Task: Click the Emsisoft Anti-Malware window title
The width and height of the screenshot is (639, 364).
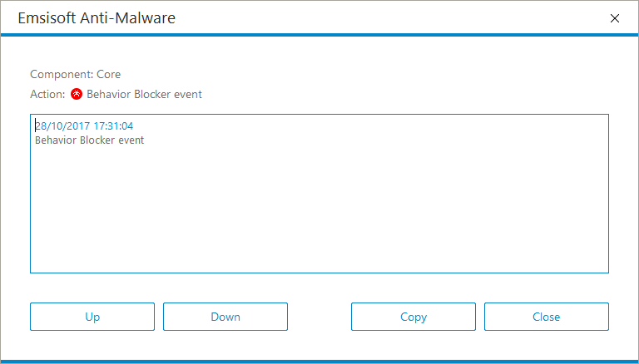Action: pyautogui.click(x=97, y=18)
